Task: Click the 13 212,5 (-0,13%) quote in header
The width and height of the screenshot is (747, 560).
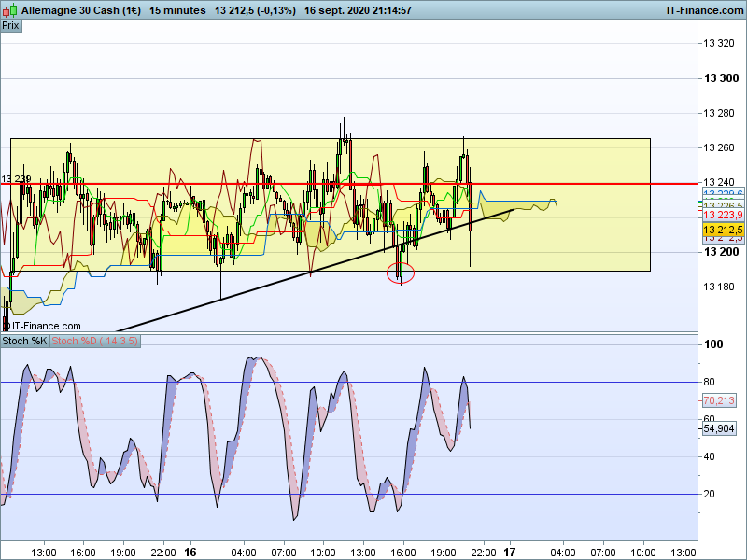Action: (255, 10)
